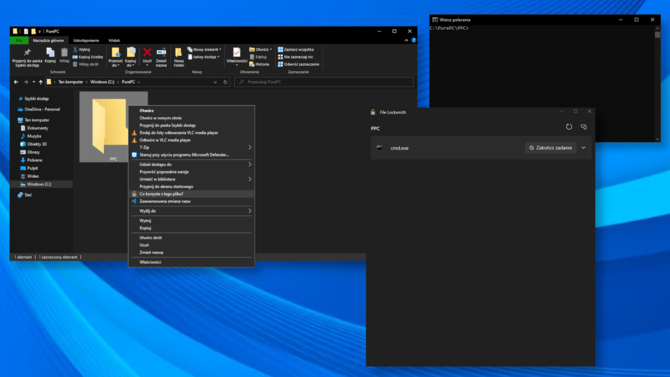Screen dimensions: 670x377
Task: Click the File Locksmith reload icon
Action: pos(569,127)
